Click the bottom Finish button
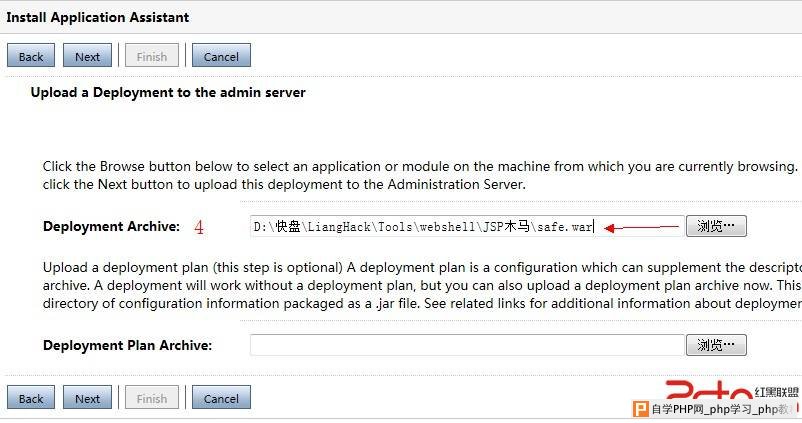Viewport: 802px width, 423px height. 152,397
